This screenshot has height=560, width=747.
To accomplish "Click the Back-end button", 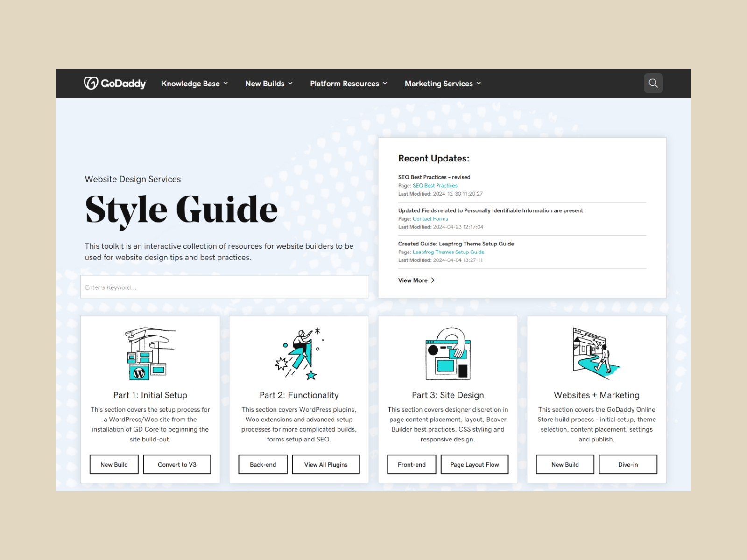I will pos(263,464).
